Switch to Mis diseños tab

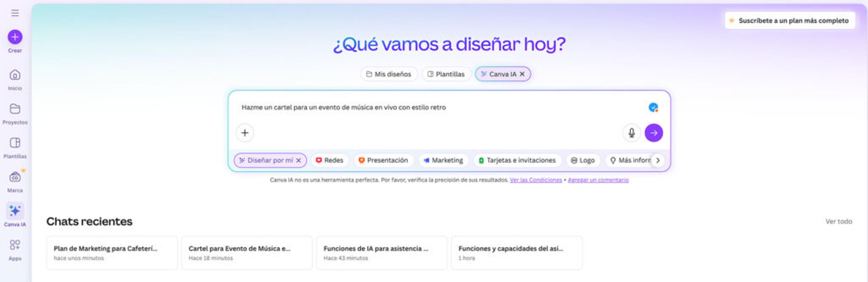pyautogui.click(x=389, y=74)
